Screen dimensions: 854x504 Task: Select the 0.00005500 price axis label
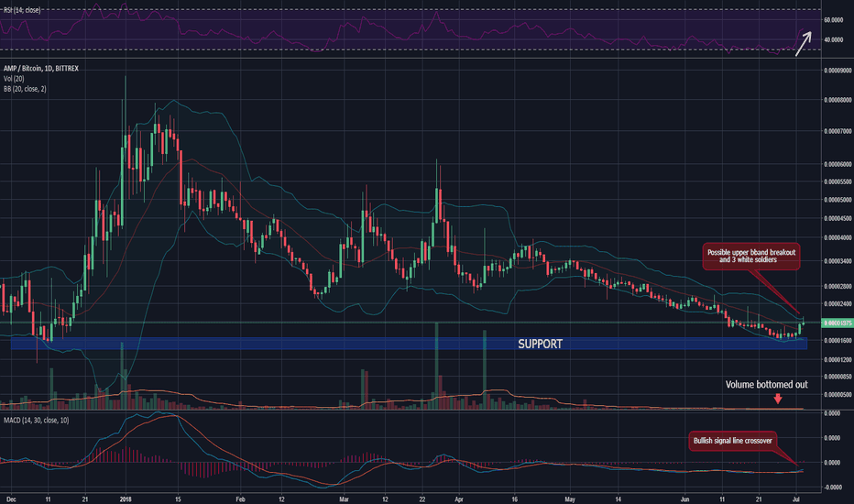(x=838, y=182)
